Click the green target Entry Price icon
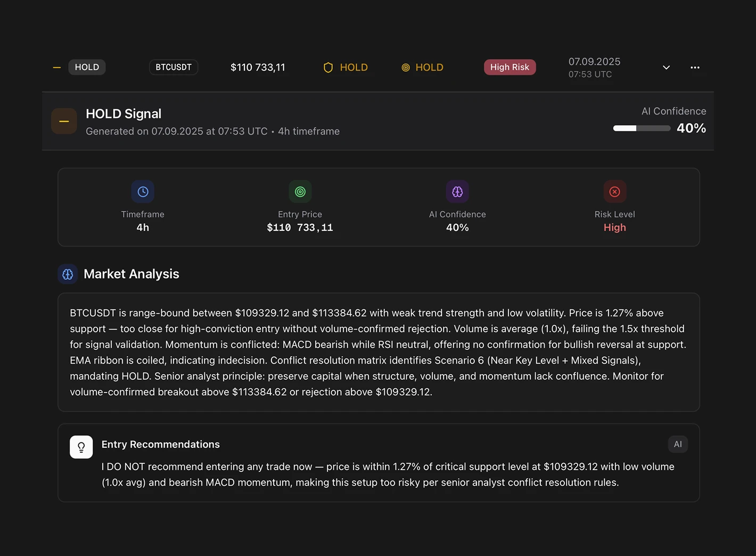This screenshot has height=556, width=756. pos(300,192)
